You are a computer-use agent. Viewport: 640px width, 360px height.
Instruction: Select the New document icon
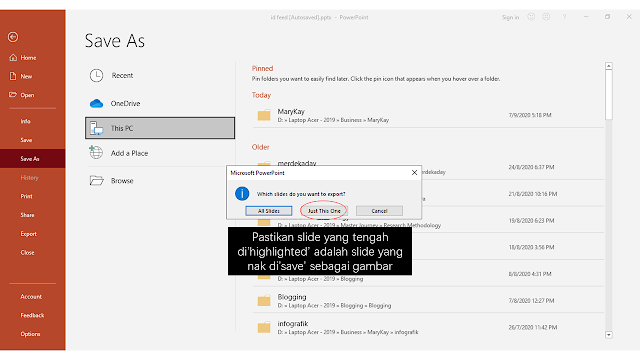tap(13, 76)
